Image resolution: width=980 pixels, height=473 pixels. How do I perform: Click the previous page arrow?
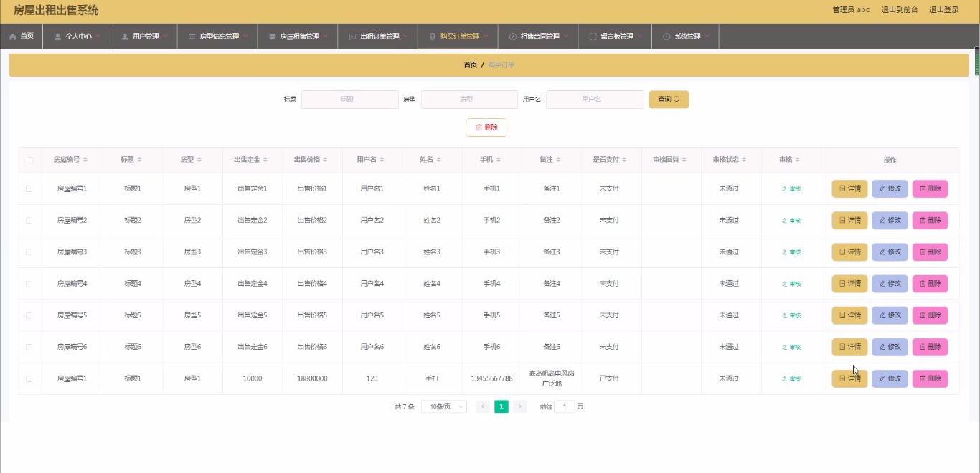pos(483,406)
